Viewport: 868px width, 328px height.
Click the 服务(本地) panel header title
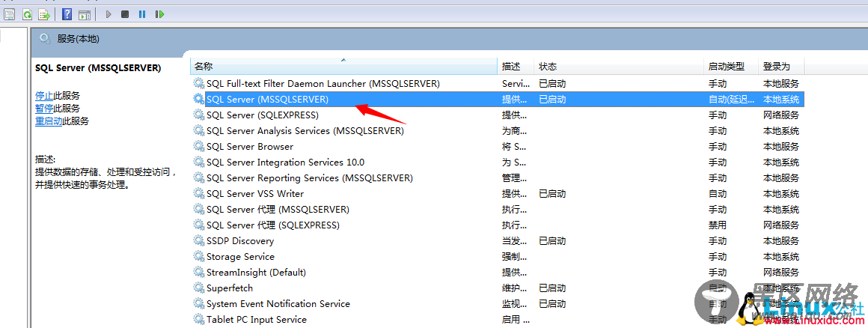(78, 39)
